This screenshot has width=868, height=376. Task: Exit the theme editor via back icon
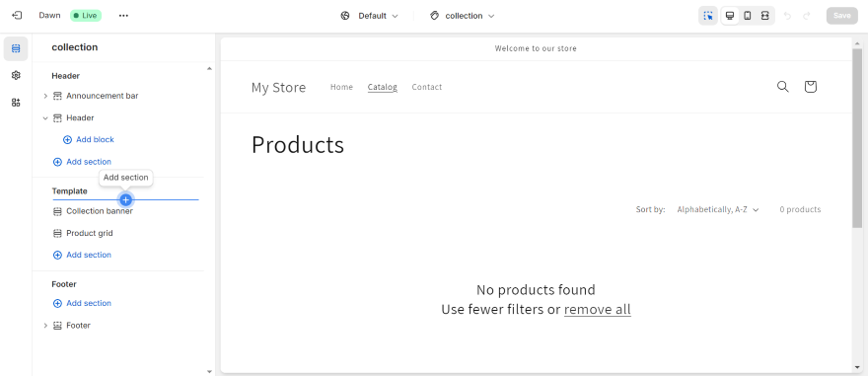17,16
